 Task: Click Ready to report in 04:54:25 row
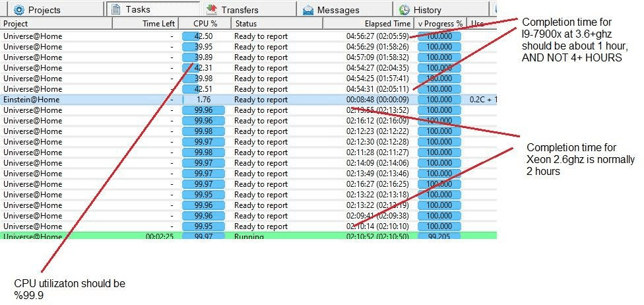click(x=261, y=79)
